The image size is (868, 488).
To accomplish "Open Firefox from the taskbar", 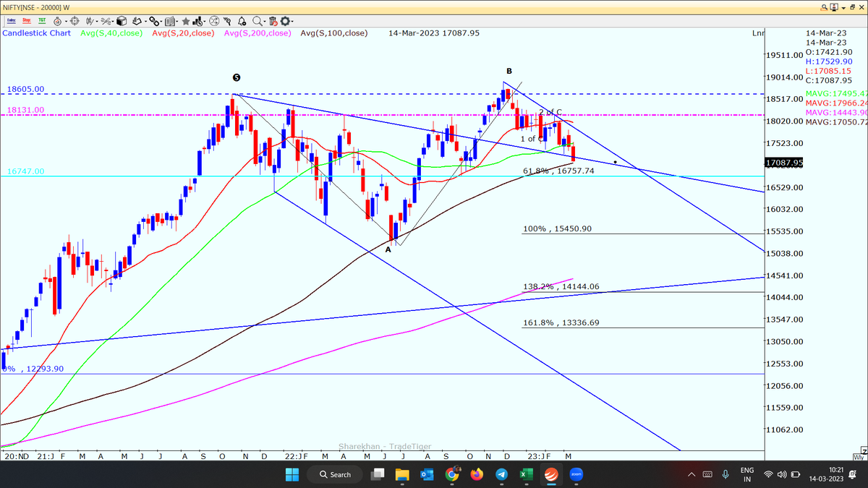I will point(477,474).
